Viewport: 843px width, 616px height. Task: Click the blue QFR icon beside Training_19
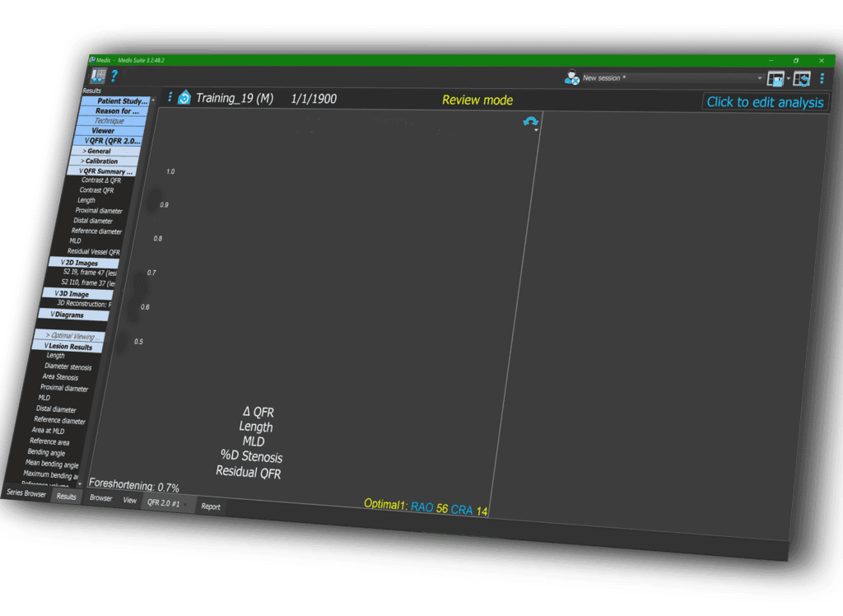(x=184, y=98)
